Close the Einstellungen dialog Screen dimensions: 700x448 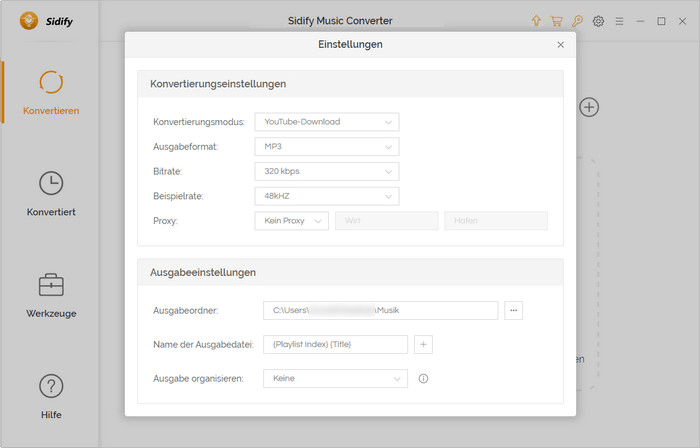tap(561, 45)
